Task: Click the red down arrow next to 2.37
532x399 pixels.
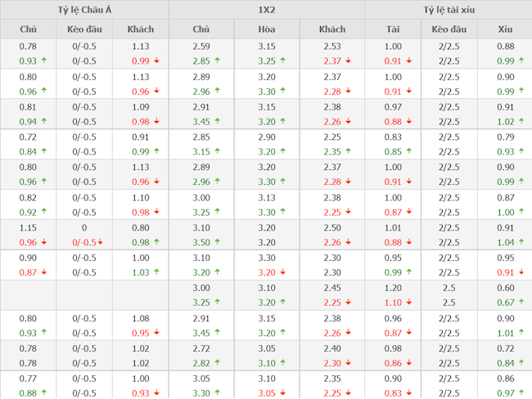Action: coord(349,61)
